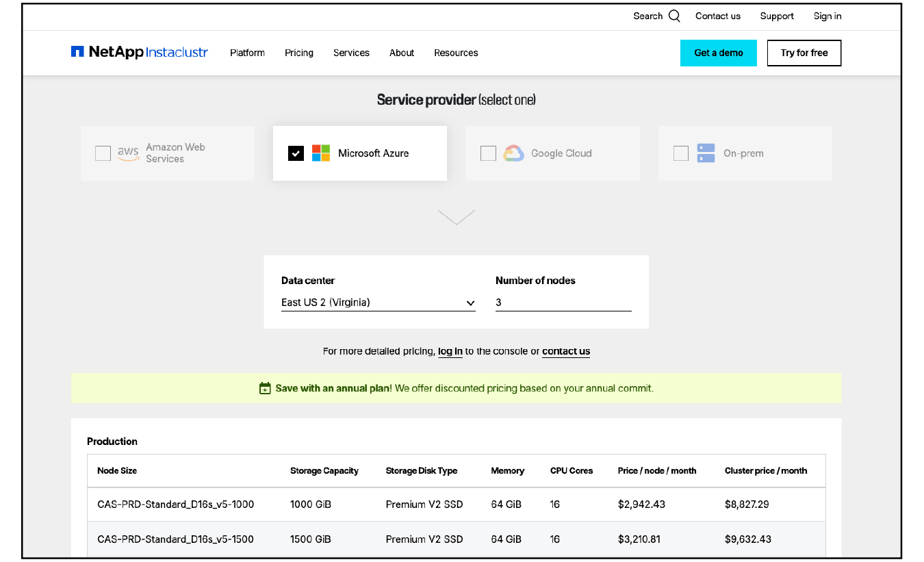Select the Google Cloud logo
The height and width of the screenshot is (562, 924).
(513, 153)
